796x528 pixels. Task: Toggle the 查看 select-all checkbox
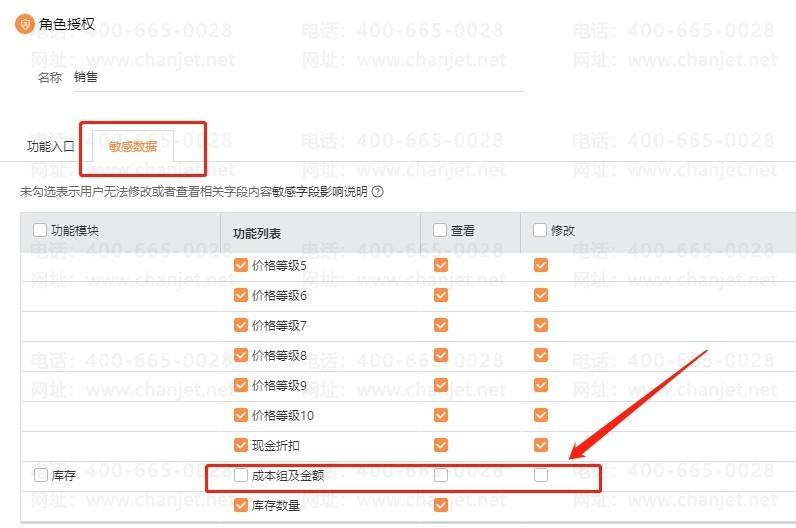pos(440,230)
